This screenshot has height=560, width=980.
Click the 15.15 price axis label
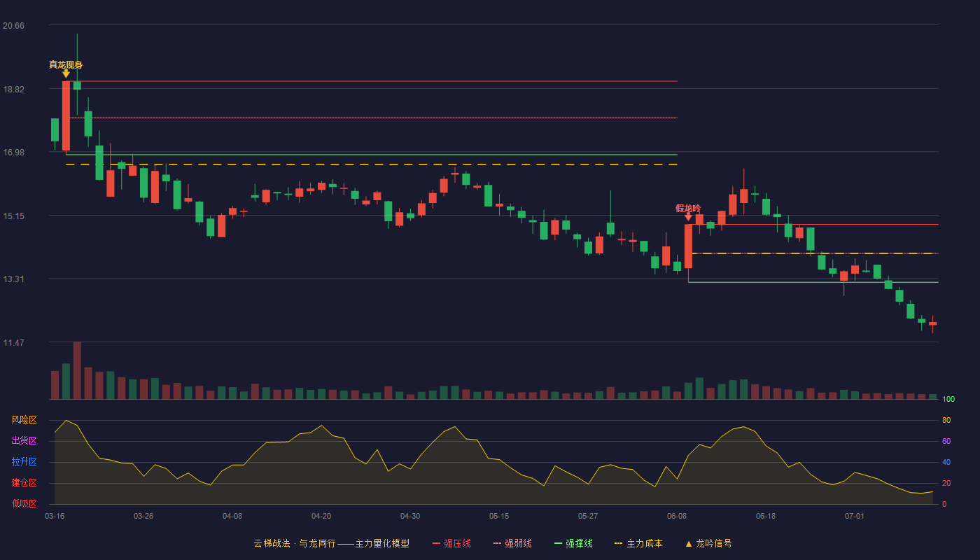coord(13,216)
